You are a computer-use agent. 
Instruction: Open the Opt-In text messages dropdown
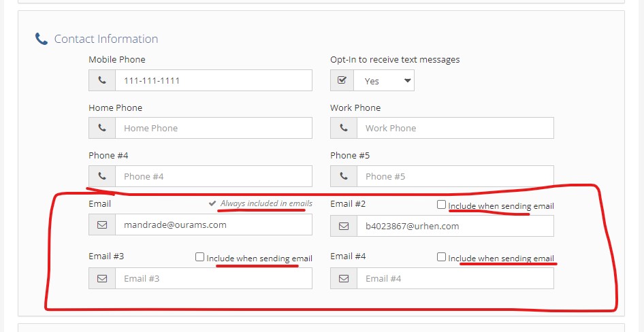(384, 80)
